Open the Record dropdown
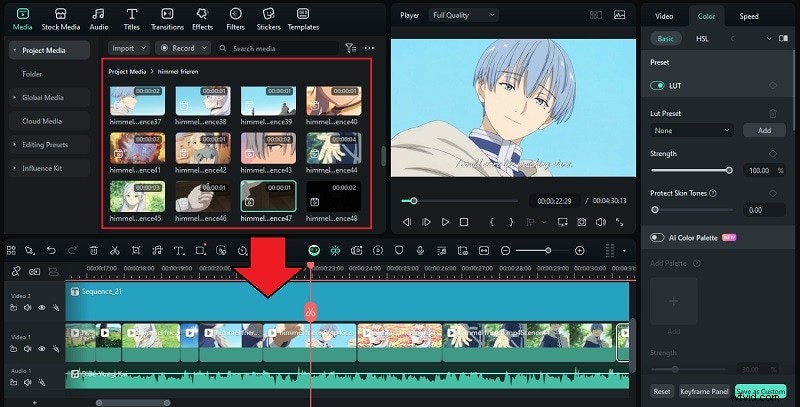 click(183, 48)
